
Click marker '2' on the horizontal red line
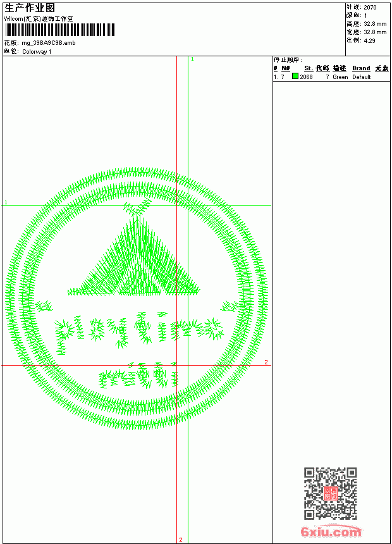coord(266,362)
